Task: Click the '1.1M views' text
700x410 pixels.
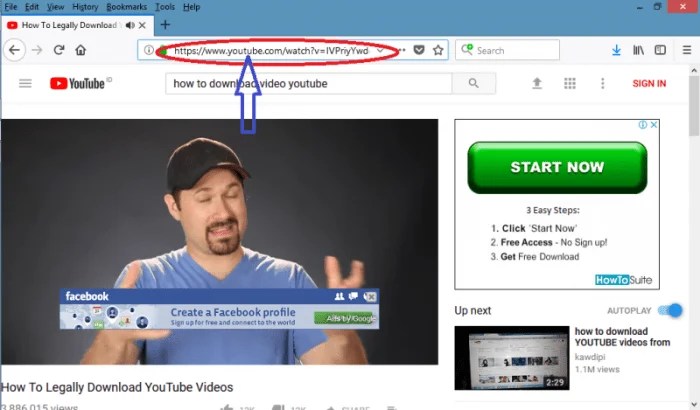Action: tap(597, 369)
